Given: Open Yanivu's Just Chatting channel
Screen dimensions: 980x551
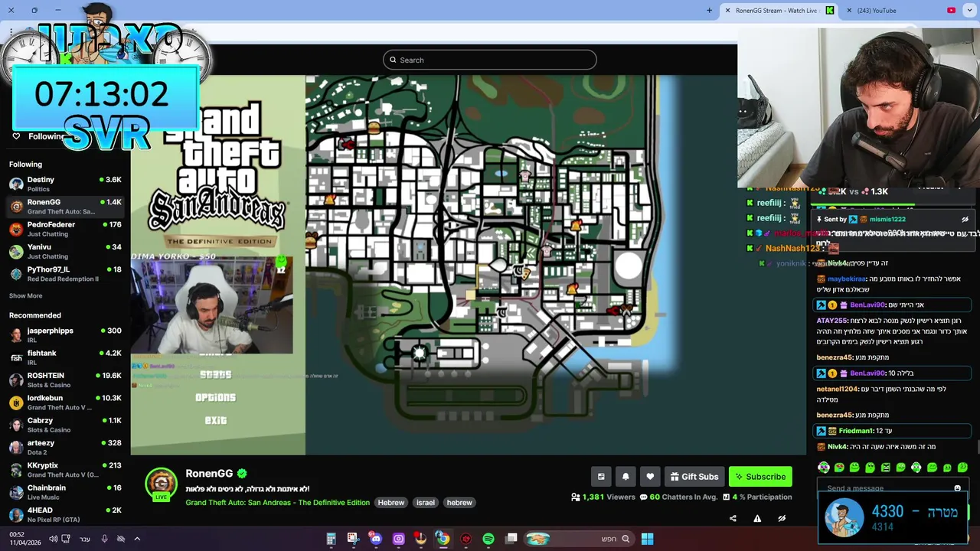Looking at the screenshot, I should (65, 251).
